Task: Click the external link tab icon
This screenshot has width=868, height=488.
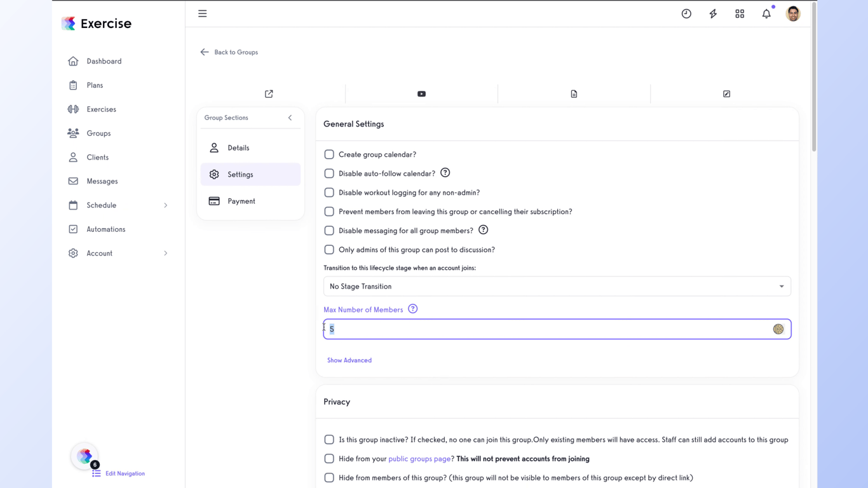Action: click(269, 94)
